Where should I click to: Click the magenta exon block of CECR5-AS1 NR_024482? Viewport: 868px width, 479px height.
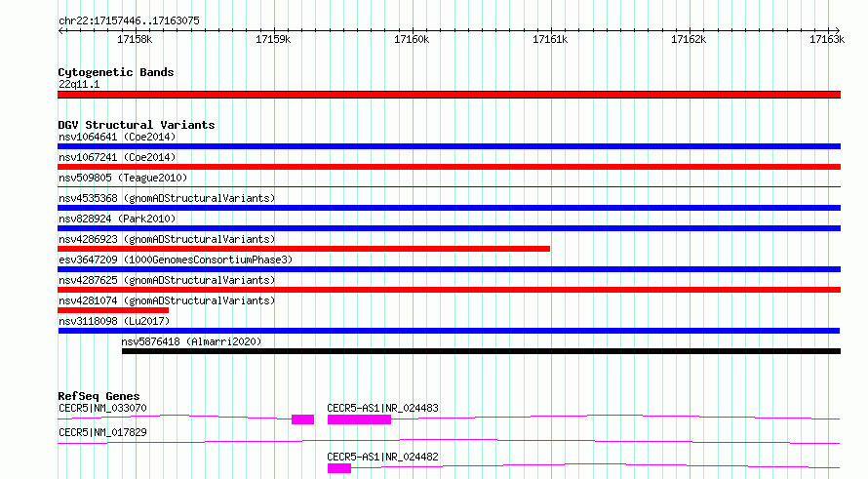click(x=339, y=468)
